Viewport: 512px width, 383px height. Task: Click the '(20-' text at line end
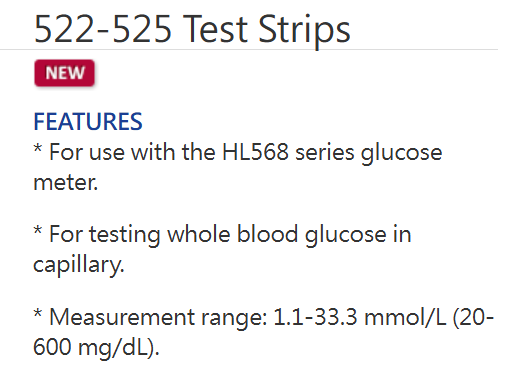pyautogui.click(x=473, y=317)
